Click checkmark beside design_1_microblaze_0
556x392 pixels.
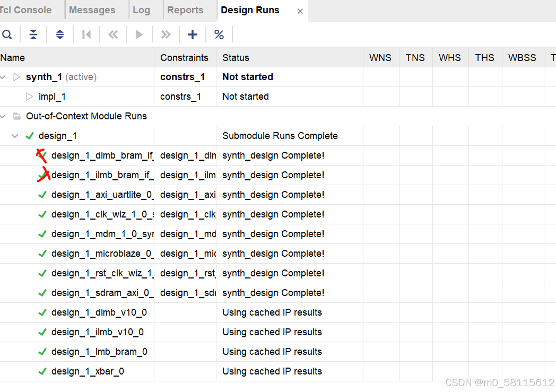pos(42,254)
